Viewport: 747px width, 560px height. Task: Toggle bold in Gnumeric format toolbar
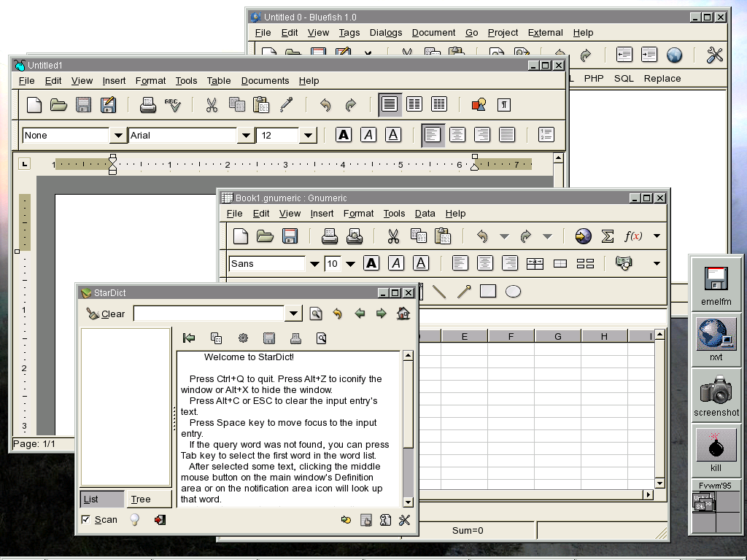371,262
